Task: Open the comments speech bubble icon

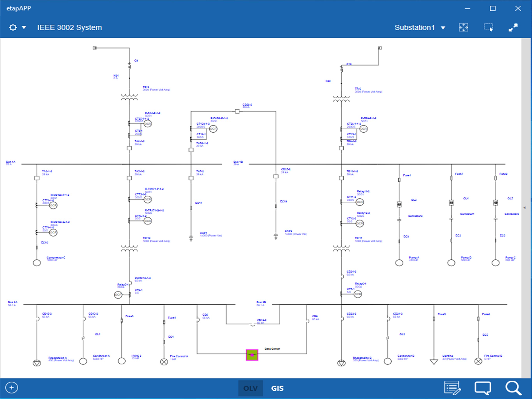Action: coord(483,388)
